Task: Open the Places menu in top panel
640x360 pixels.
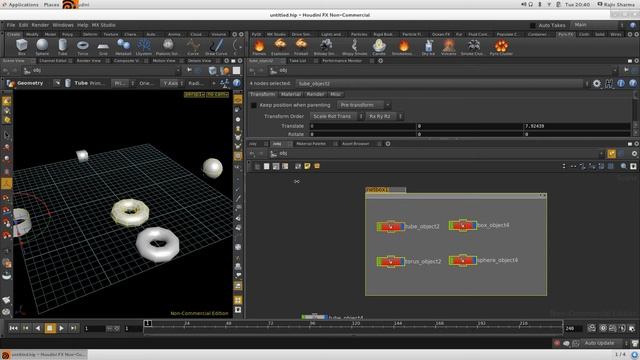Action: 51,4
